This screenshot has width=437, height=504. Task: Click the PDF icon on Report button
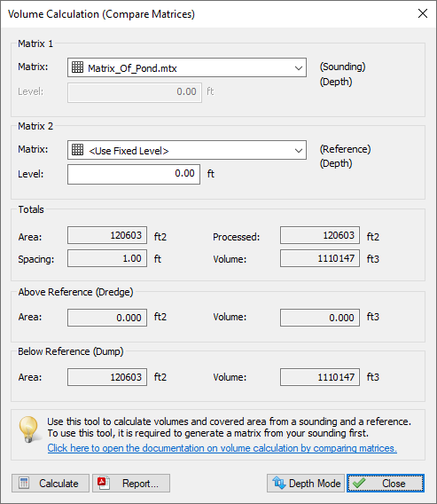(x=104, y=483)
